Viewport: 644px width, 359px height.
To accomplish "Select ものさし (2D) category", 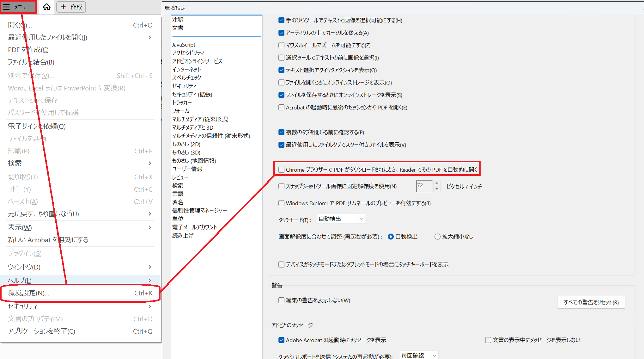I will click(x=186, y=144).
